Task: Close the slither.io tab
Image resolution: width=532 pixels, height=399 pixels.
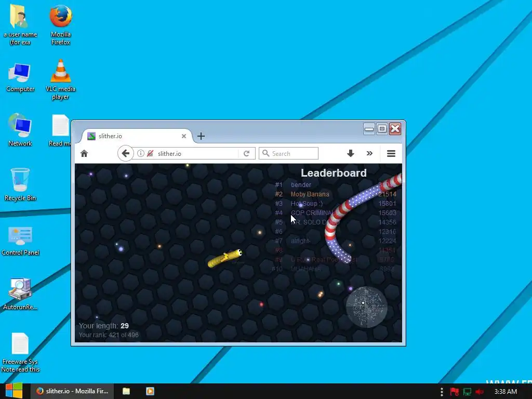Action: (183, 136)
